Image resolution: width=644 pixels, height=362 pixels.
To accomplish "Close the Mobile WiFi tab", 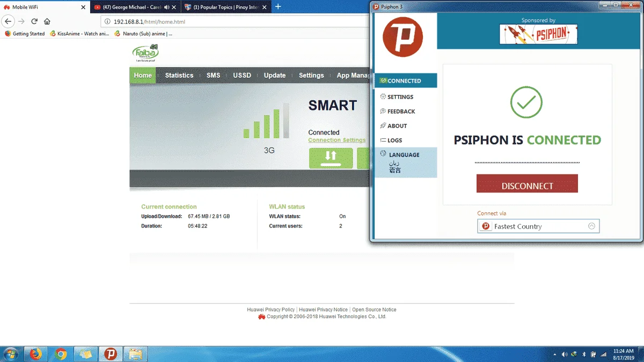I will 83,8.
